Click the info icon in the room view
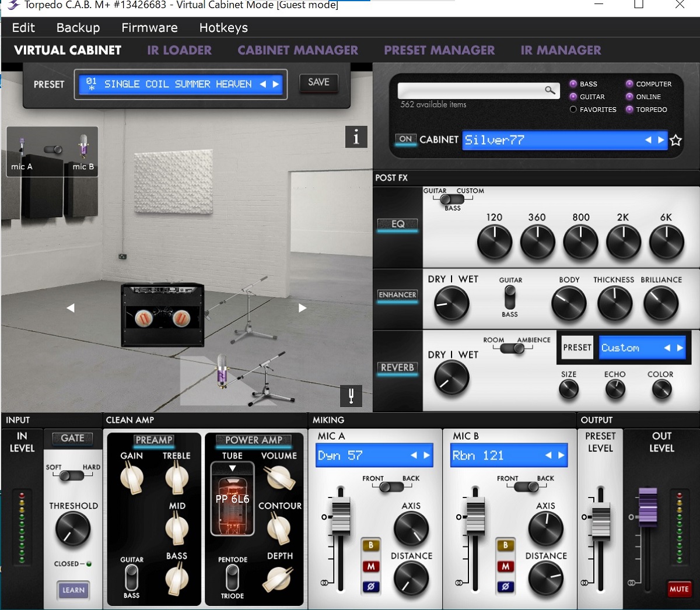Viewport: 700px width, 610px height. (x=356, y=136)
